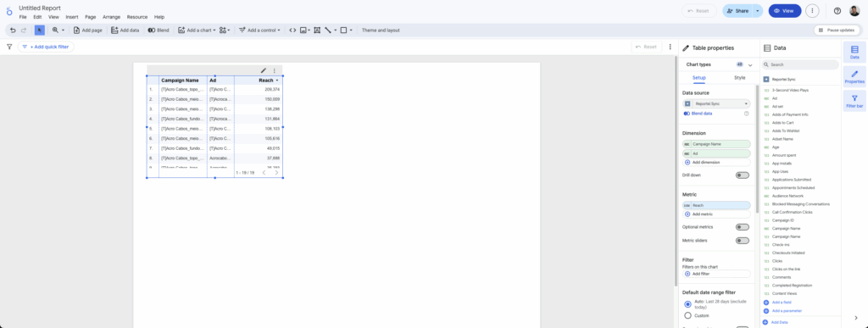868x328 pixels.
Task: Open Theme and layout
Action: tap(381, 31)
